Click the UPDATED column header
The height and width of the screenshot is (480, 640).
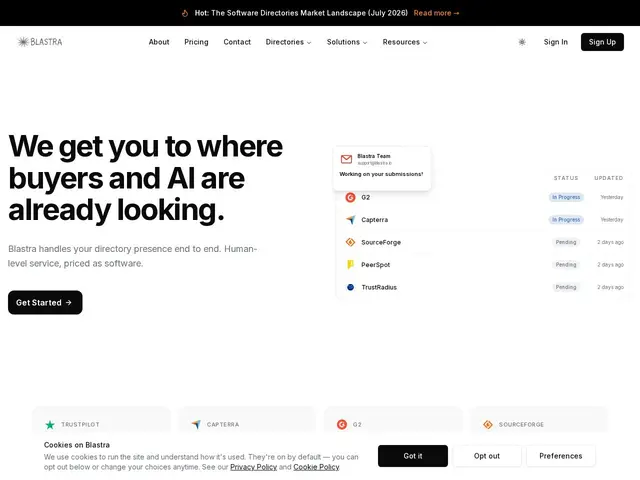(609, 178)
